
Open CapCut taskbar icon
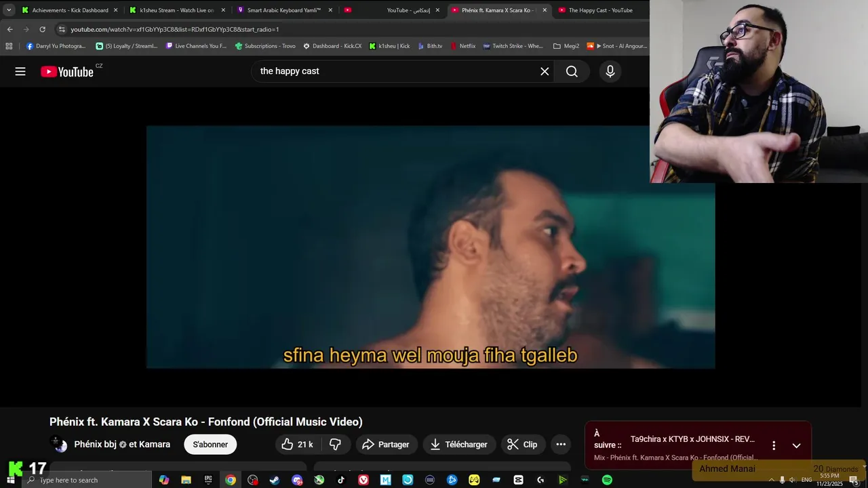pos(518,480)
